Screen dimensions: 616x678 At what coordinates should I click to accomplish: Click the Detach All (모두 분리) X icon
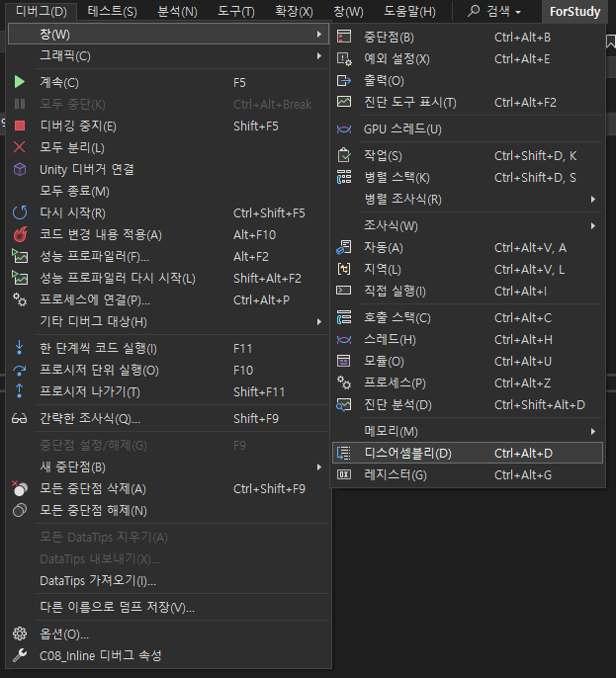click(20, 147)
